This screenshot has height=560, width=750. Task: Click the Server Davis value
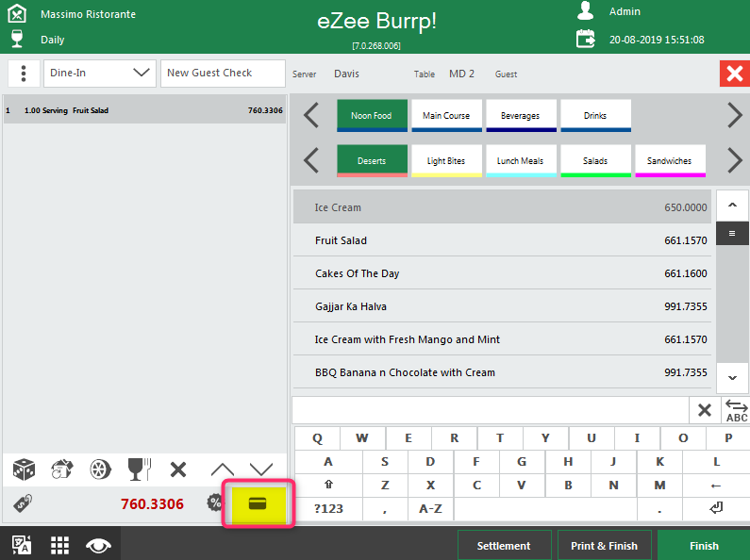(x=346, y=74)
